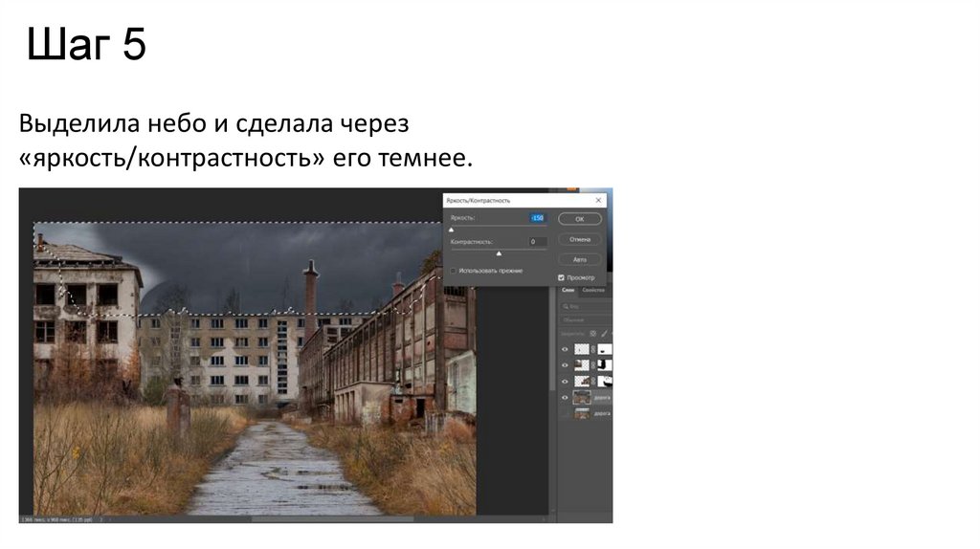Click the Контрастность value field
The height and width of the screenshot is (549, 980).
click(537, 242)
